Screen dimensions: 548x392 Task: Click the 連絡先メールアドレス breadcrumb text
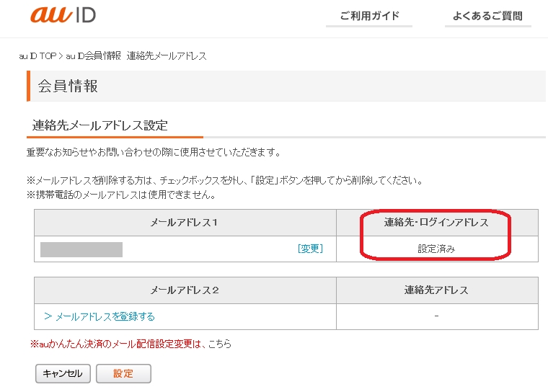[x=167, y=56]
